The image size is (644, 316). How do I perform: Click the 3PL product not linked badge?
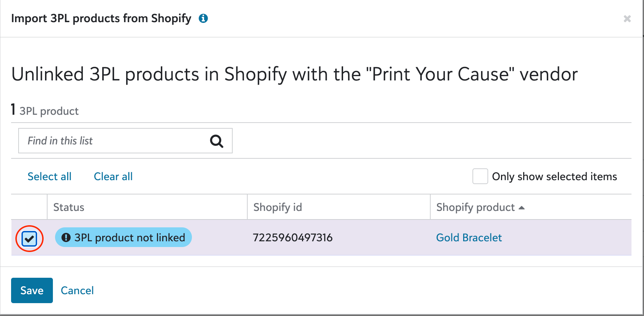[123, 237]
